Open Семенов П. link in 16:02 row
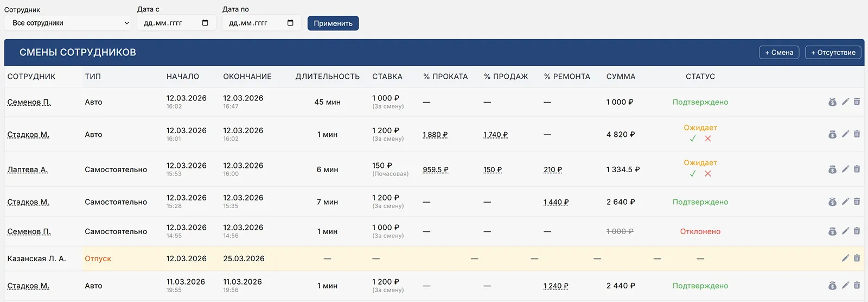 click(29, 102)
